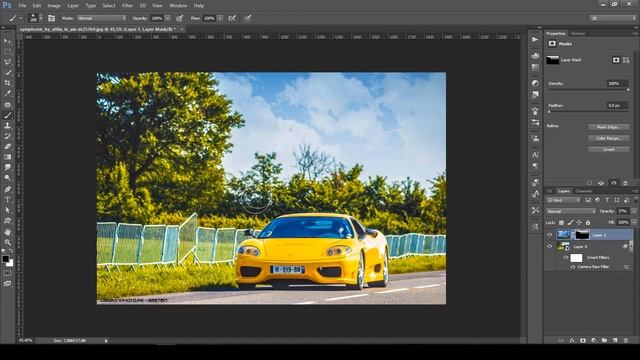The width and height of the screenshot is (640, 360).
Task: Adjust the Density slider handle
Action: (628, 90)
